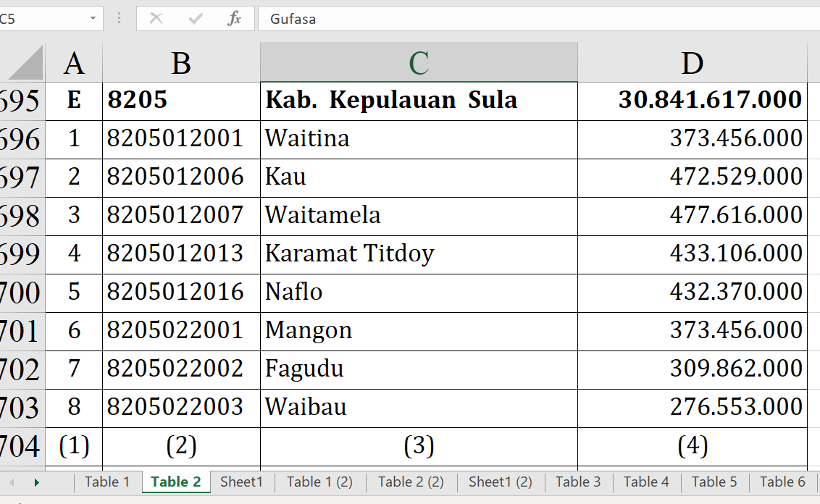Select the Kab. Kepulauan Sula cell
The image size is (820, 504).
click(x=419, y=101)
